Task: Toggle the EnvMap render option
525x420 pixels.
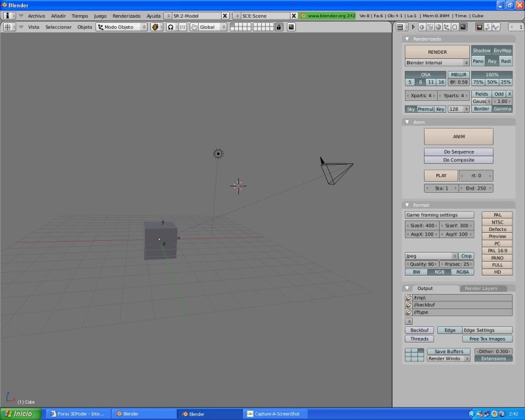Action: (502, 51)
